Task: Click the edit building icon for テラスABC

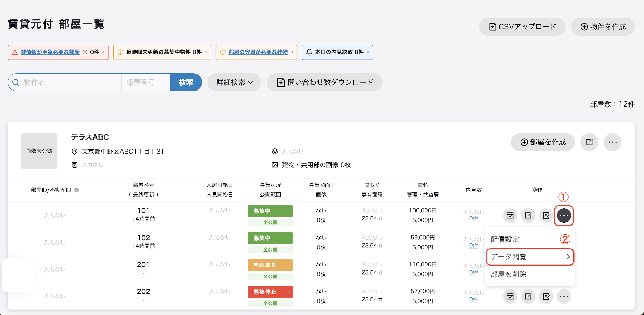Action: [x=589, y=142]
